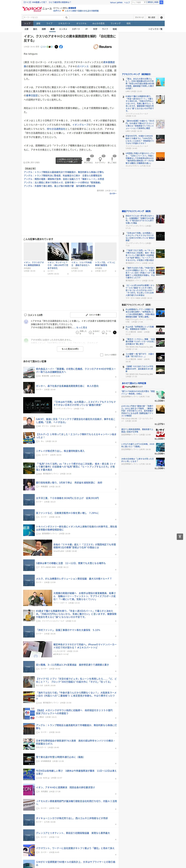Expand first comment via もっと見る link
The height and width of the screenshot is (868, 186).
(x=82, y=327)
